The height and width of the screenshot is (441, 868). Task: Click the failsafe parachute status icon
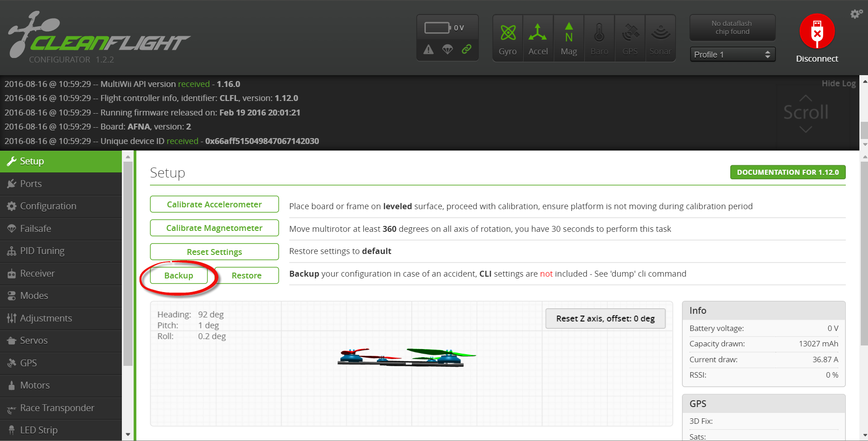point(448,49)
